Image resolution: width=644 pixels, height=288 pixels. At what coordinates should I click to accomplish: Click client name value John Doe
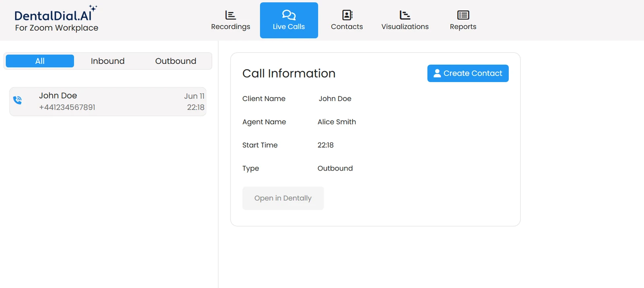tap(335, 99)
